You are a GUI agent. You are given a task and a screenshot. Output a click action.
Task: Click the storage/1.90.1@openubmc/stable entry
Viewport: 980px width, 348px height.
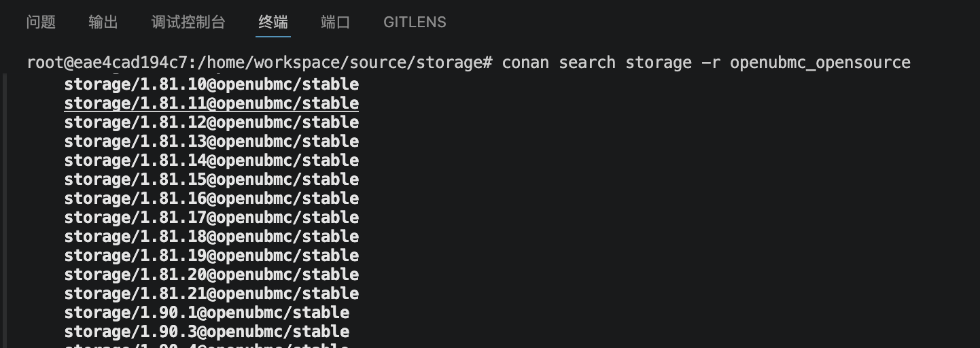click(207, 313)
